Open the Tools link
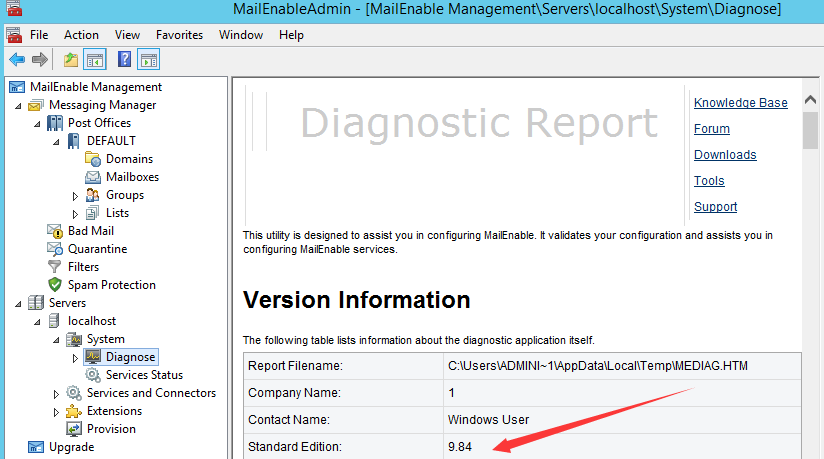The image size is (824, 459). coord(709,181)
